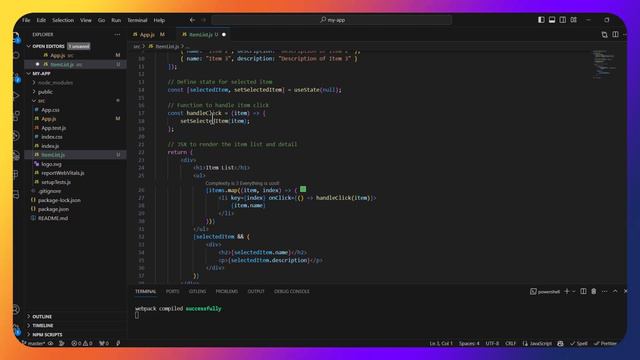This screenshot has height=360, width=640.
Task: Open the Search view in activity bar
Action: coord(16,55)
